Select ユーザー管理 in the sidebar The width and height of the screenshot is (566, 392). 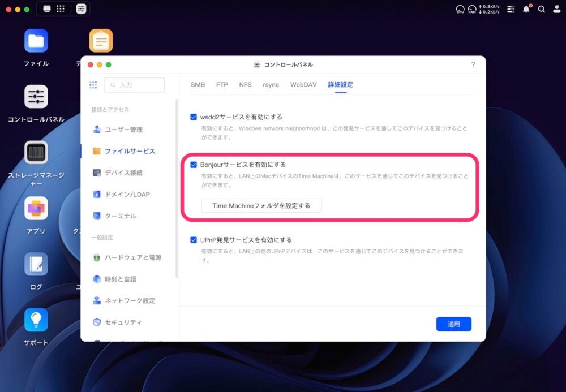pyautogui.click(x=123, y=130)
